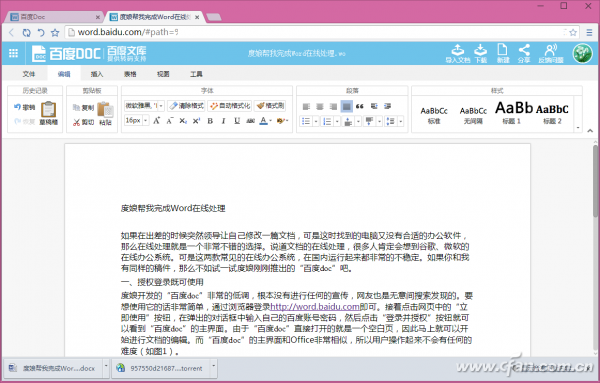Insert a block quote with the quotation icon
Screen dimensions: 600x383
[x=360, y=106]
